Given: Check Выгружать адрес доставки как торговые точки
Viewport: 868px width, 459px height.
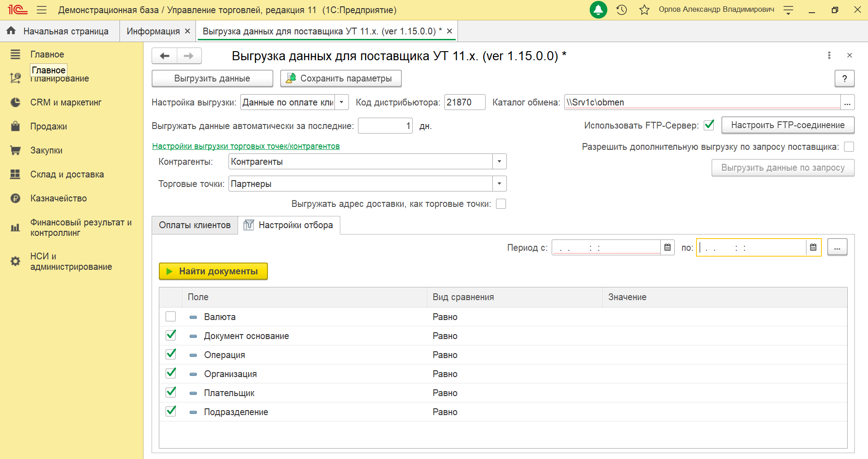Looking at the screenshot, I should point(501,204).
